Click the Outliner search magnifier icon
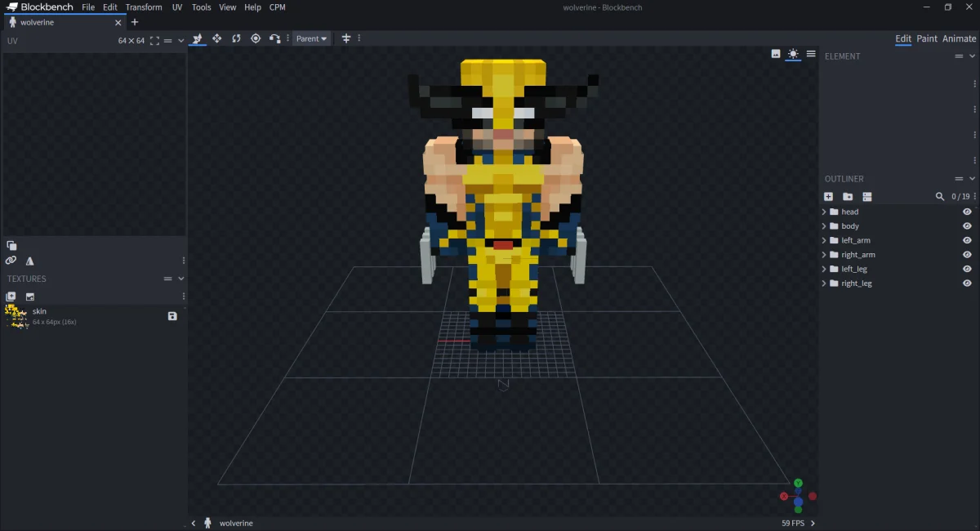Image resolution: width=980 pixels, height=531 pixels. pyautogui.click(x=940, y=197)
